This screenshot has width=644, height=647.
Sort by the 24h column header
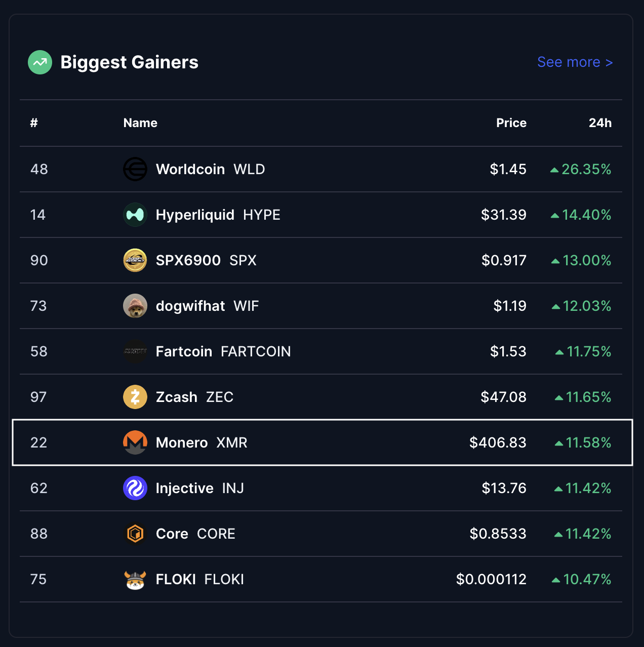point(600,123)
